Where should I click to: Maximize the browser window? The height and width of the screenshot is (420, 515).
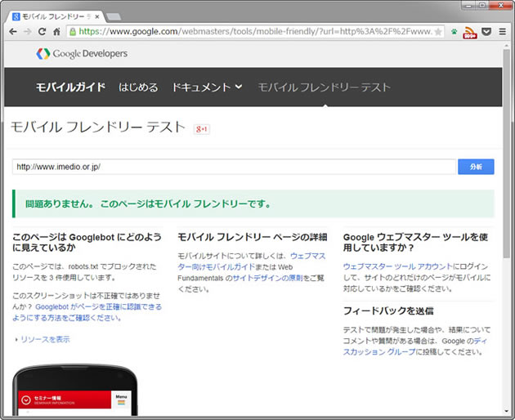click(x=483, y=5)
